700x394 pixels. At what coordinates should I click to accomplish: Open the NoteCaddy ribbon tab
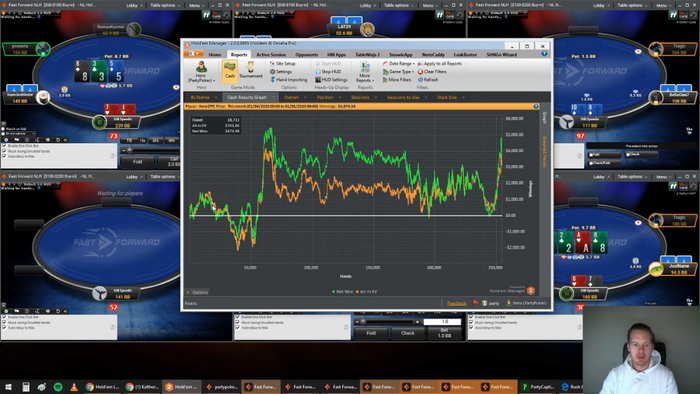(433, 54)
